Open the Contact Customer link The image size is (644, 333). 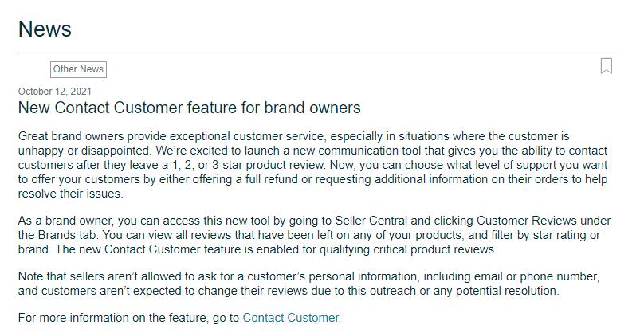click(x=290, y=318)
